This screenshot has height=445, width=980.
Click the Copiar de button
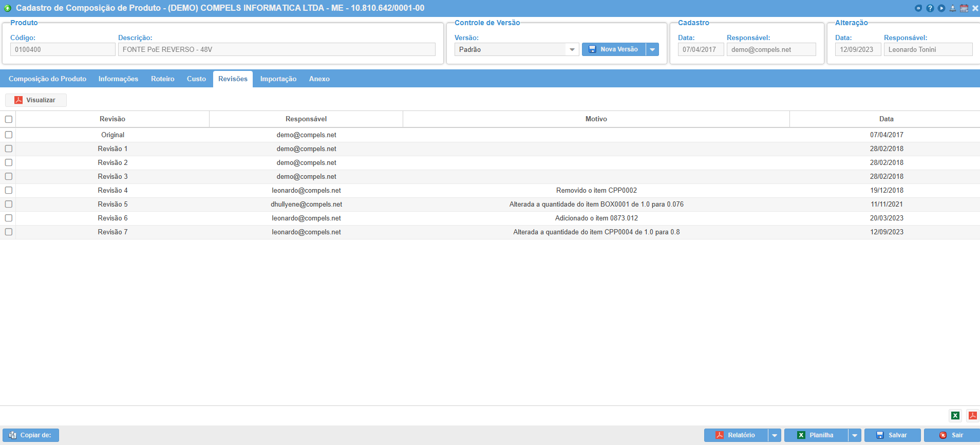click(31, 435)
